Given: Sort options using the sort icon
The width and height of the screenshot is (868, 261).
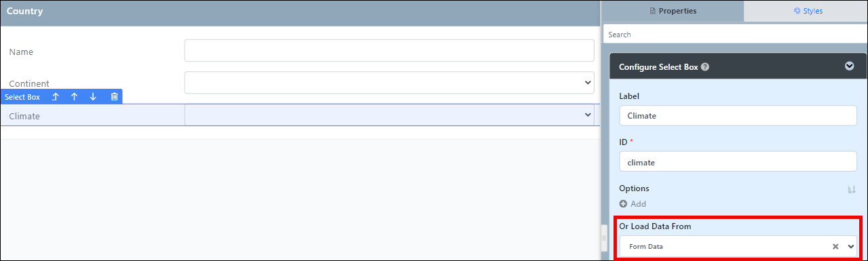Looking at the screenshot, I should coord(851,189).
